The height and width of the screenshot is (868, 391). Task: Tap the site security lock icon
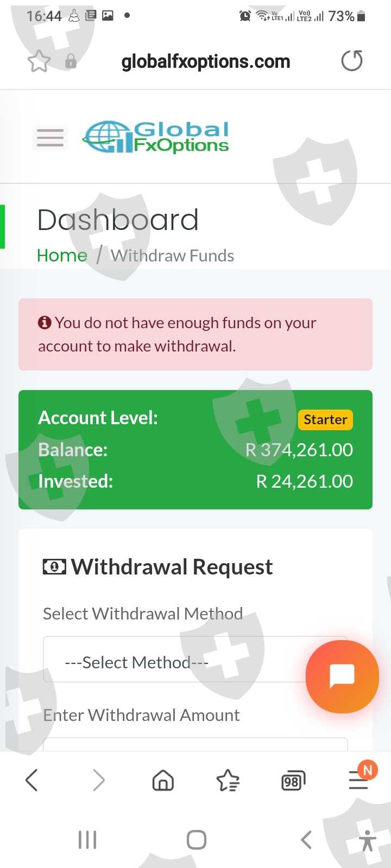(x=71, y=61)
